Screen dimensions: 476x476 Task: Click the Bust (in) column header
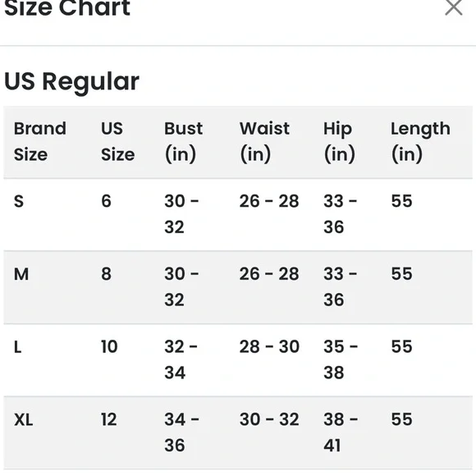183,141
